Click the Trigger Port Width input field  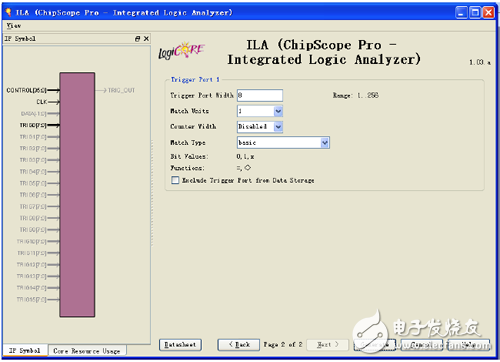pos(260,95)
